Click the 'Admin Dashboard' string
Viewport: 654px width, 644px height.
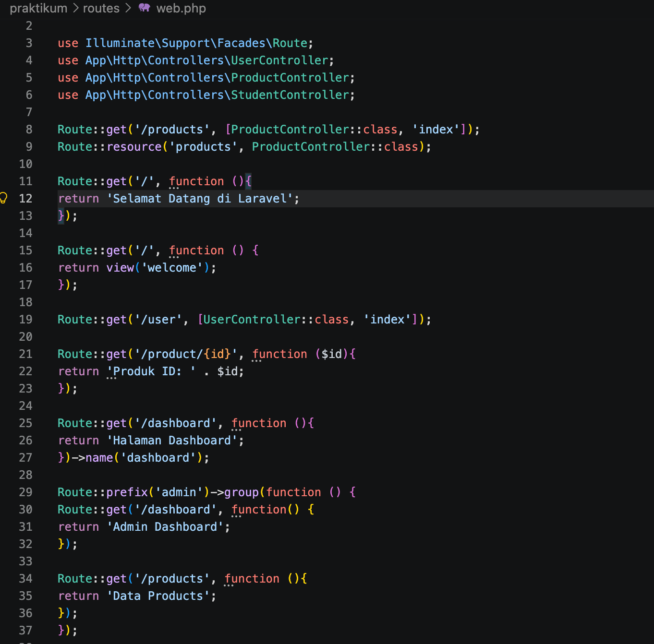pyautogui.click(x=165, y=526)
